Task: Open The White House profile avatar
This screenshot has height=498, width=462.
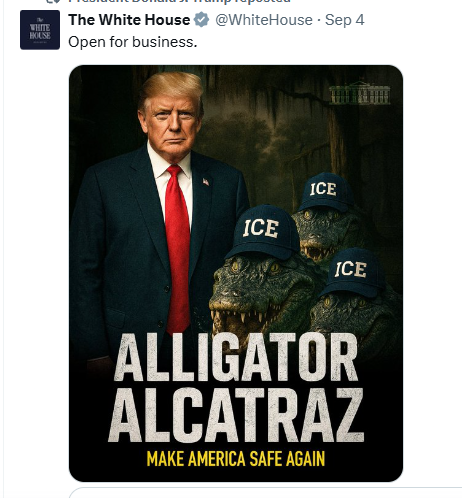Action: pyautogui.click(x=40, y=30)
